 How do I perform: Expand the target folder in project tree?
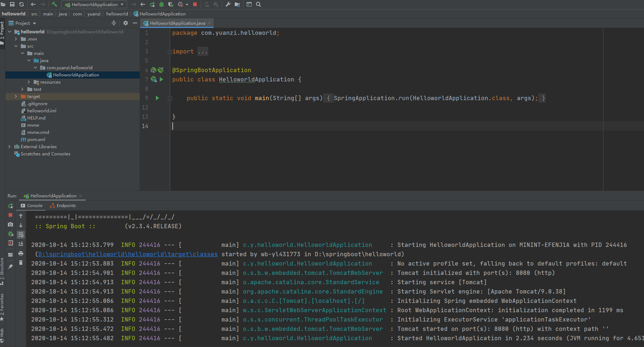tap(16, 96)
